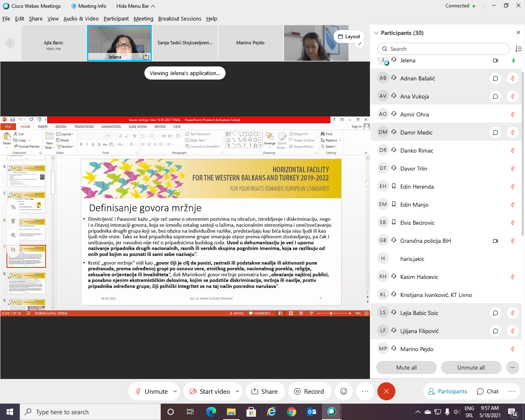Image resolution: width=525 pixels, height=420 pixels.
Task: Toggle Participants panel button
Action: [447, 391]
